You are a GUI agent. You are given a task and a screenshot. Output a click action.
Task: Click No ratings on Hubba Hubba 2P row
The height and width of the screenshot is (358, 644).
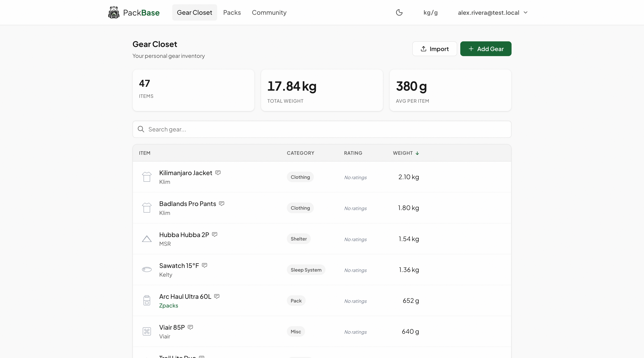[355, 239]
